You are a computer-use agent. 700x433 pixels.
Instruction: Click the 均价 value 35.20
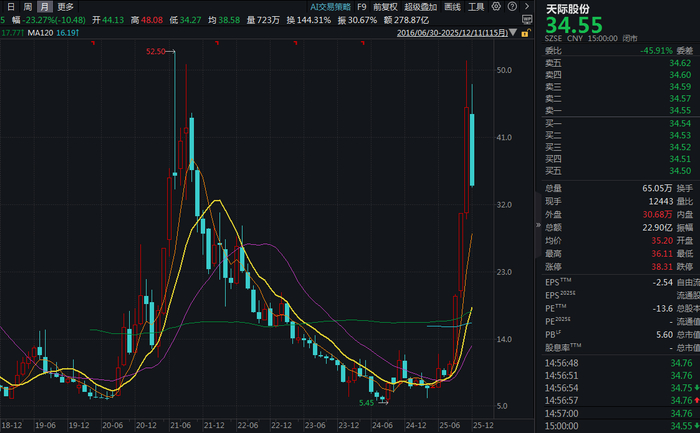(662, 241)
